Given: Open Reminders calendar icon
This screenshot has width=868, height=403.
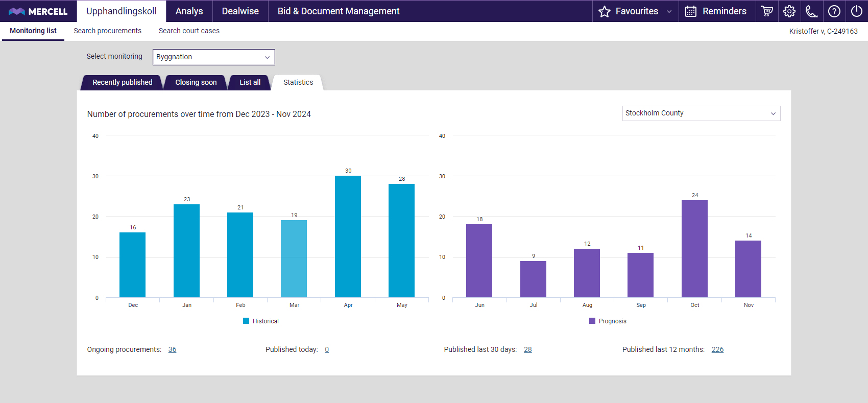Looking at the screenshot, I should point(691,11).
